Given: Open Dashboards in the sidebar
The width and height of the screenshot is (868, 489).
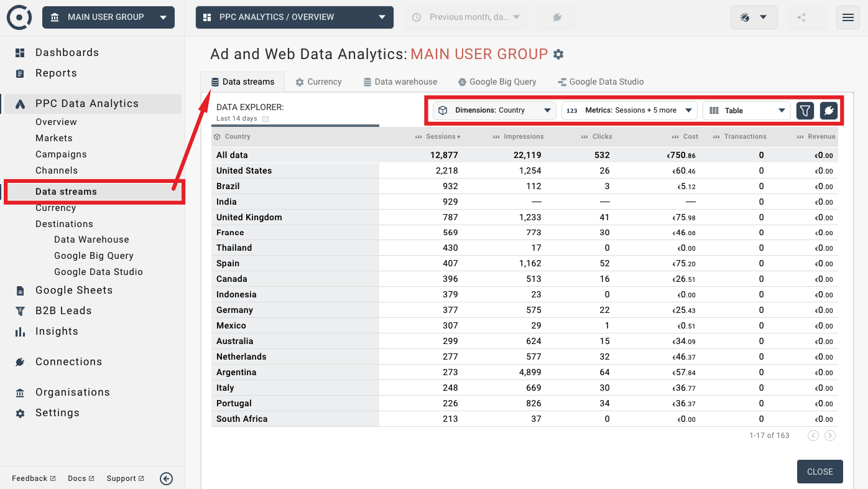Looking at the screenshot, I should 67,53.
